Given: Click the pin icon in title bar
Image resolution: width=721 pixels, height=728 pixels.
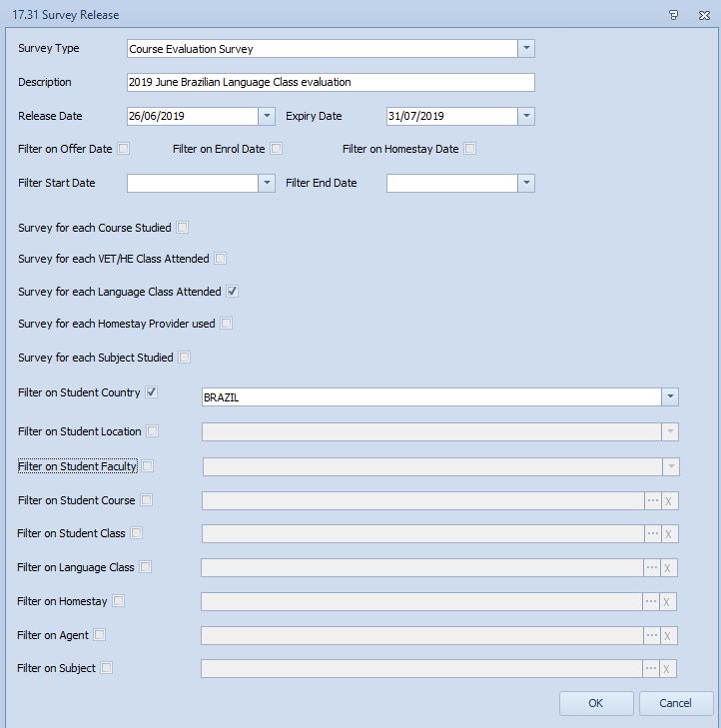Looking at the screenshot, I should point(674,14).
